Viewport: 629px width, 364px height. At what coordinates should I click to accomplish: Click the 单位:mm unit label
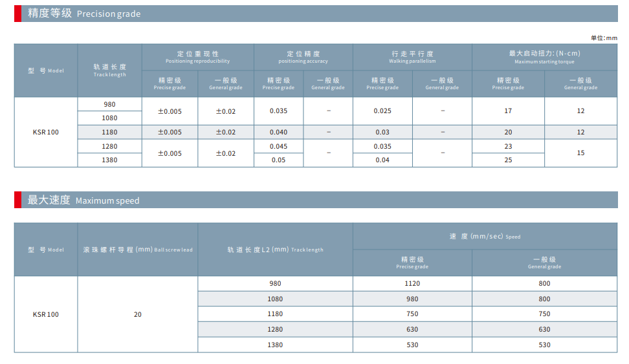click(x=604, y=38)
